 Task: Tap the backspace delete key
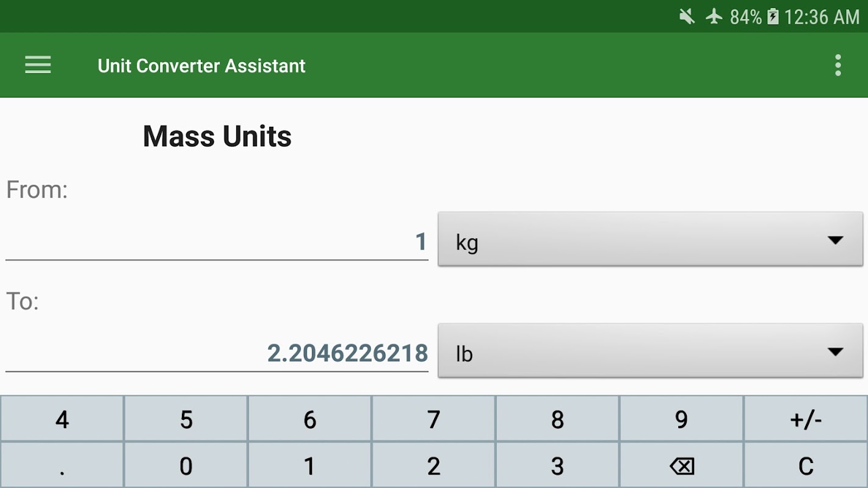click(x=682, y=467)
